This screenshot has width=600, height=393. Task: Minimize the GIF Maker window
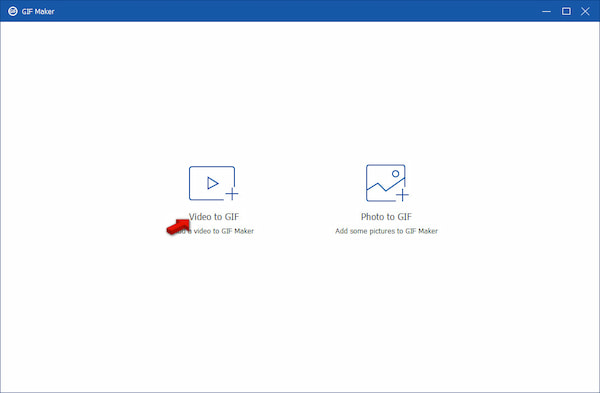pyautogui.click(x=546, y=11)
